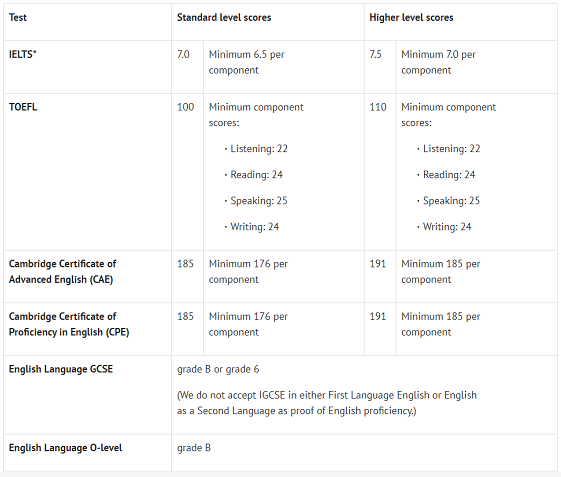The width and height of the screenshot is (561, 477).
Task: Click the TOEFL higher score 110
Action: coord(378,107)
